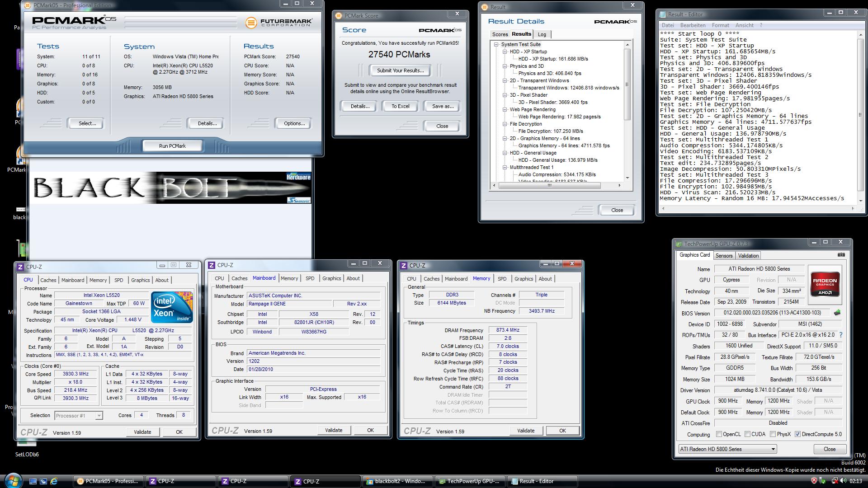868x488 pixels.
Task: Click the Submit Your Results button
Action: click(x=400, y=70)
